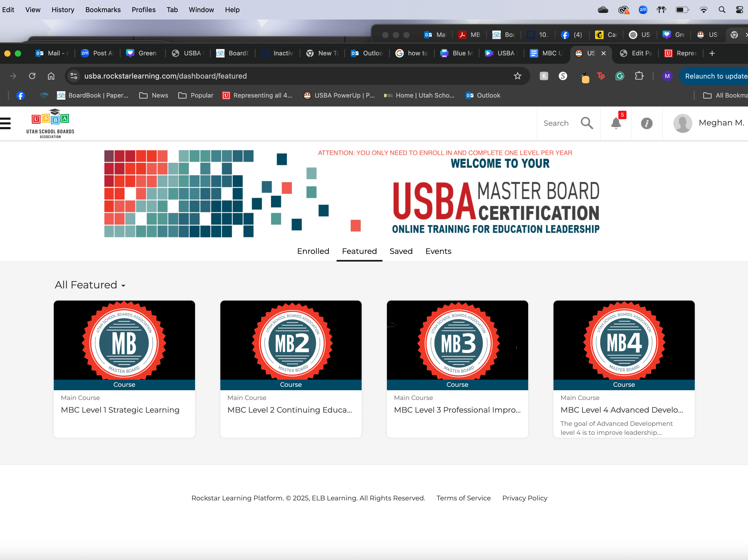Screen dimensions: 748x560
Task: View site information icon in address bar
Action: pyautogui.click(x=74, y=76)
